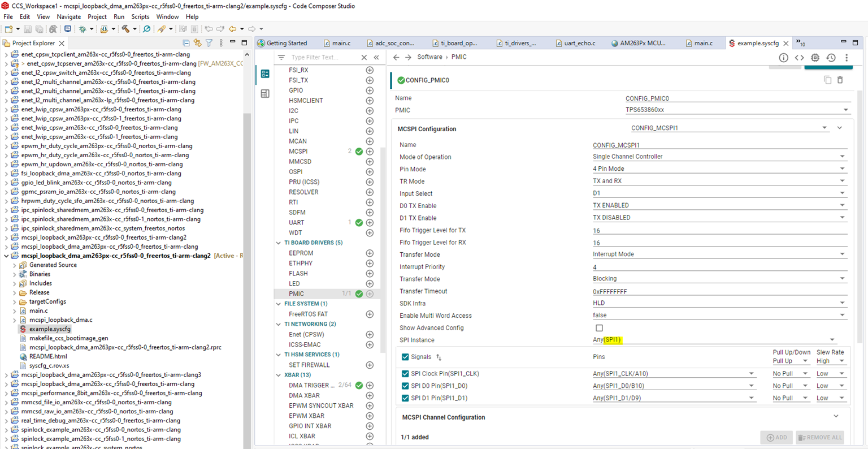Show generated code view angle-bracket icon
The height and width of the screenshot is (449, 868).
point(799,58)
